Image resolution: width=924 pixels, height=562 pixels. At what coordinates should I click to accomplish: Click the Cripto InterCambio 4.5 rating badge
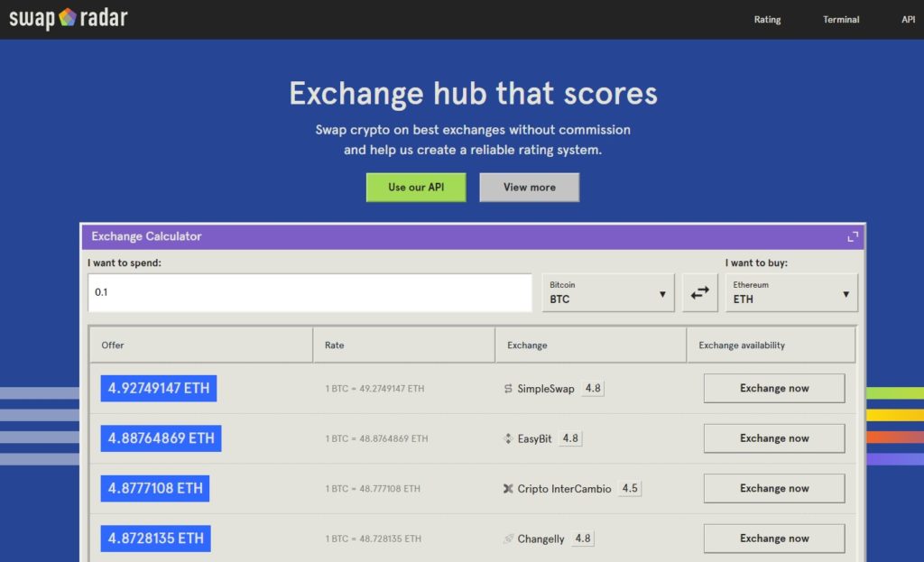pos(630,488)
